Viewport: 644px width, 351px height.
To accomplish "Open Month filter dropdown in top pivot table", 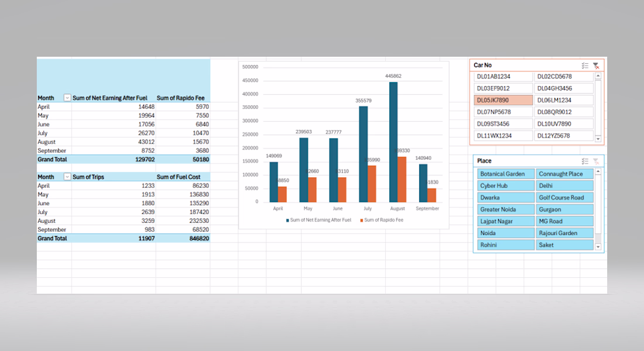I will [67, 98].
